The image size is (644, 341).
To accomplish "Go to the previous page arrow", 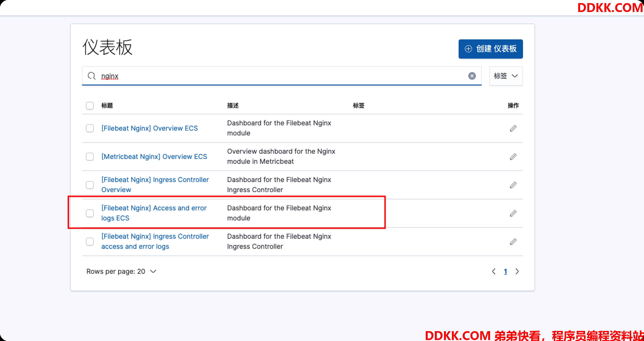I will pos(494,271).
